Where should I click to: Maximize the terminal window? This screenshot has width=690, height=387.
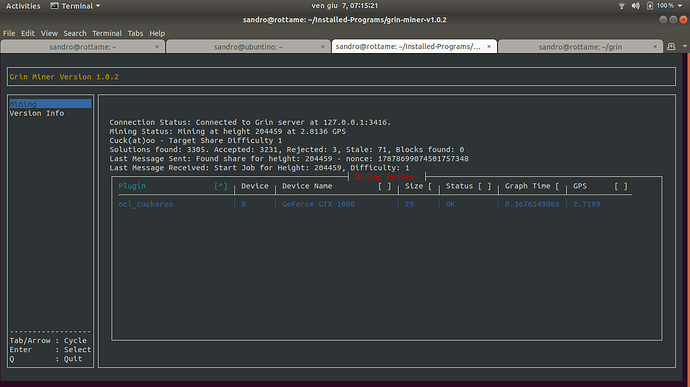coord(673,19)
